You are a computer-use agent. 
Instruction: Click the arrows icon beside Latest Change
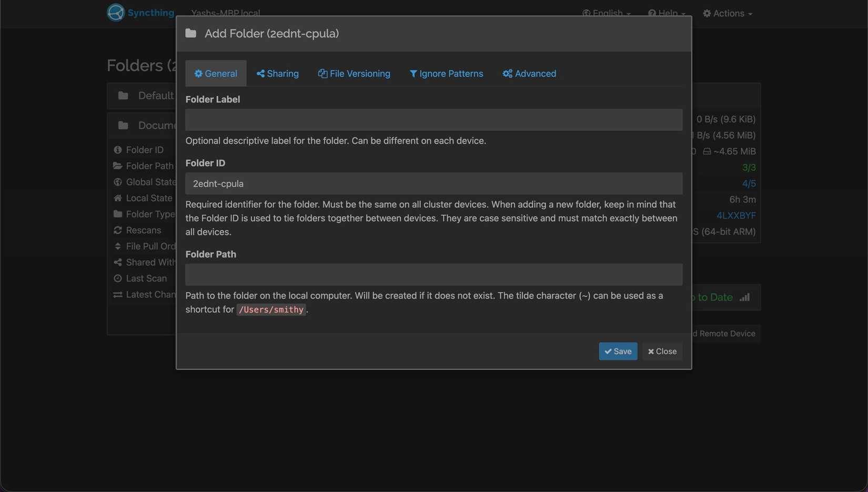[x=117, y=294]
